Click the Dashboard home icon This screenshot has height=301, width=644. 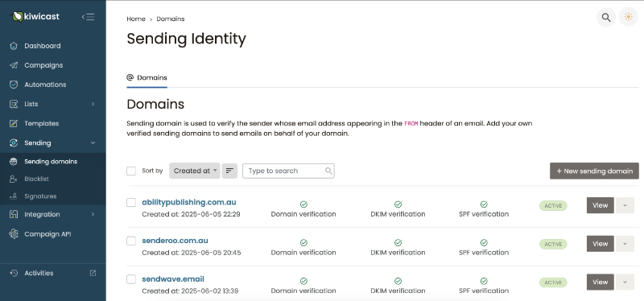point(14,46)
